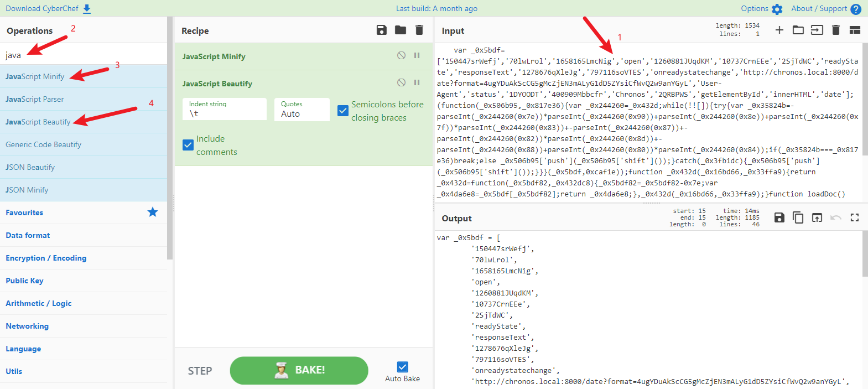Click the Recipe panel heading
The height and width of the screenshot is (389, 868).
point(195,31)
